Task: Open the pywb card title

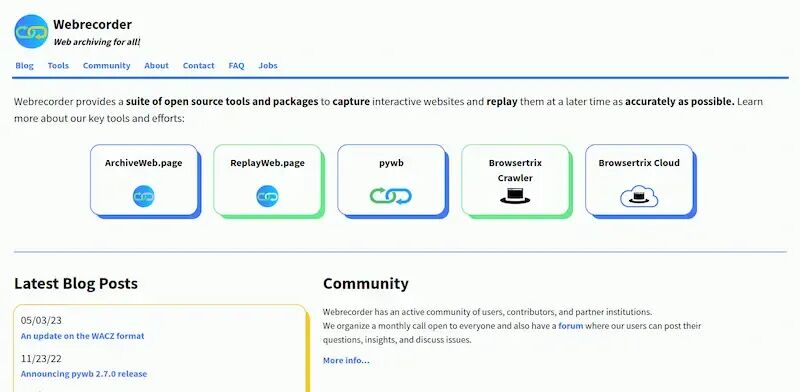Action: (391, 163)
